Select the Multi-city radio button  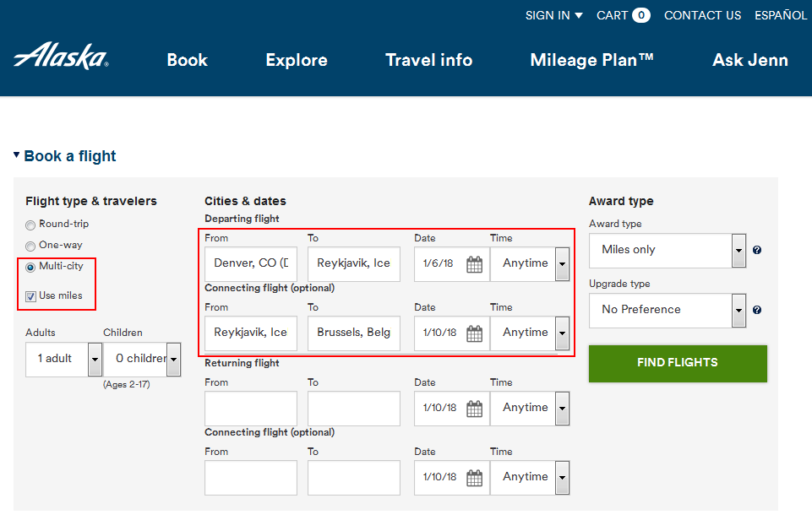pos(30,267)
